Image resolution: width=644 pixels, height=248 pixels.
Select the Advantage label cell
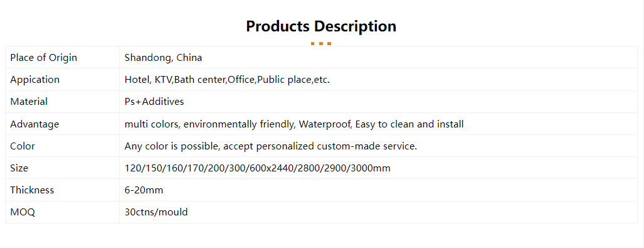(63, 124)
